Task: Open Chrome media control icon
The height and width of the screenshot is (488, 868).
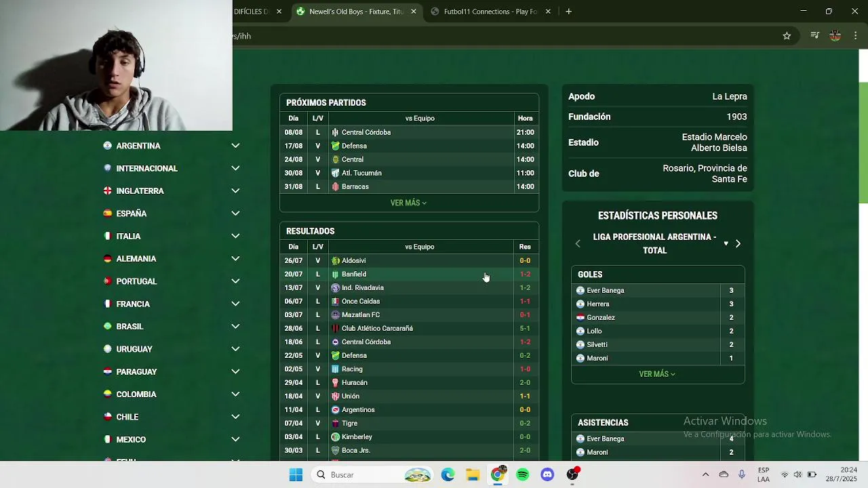Action: (x=815, y=36)
